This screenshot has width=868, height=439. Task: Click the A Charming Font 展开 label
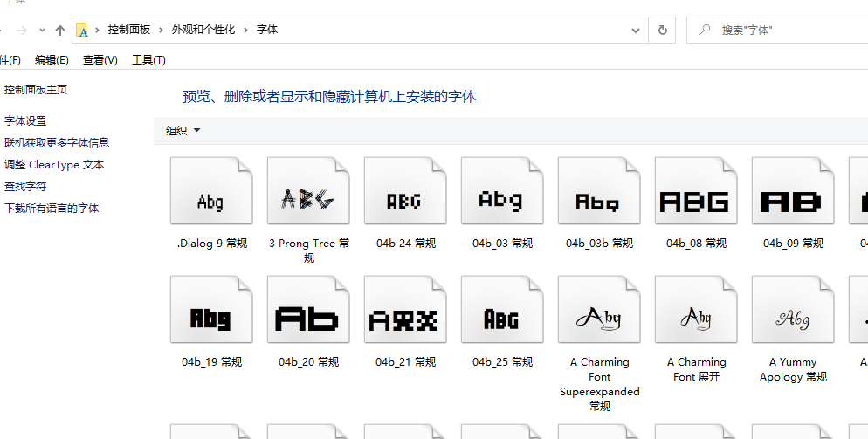click(x=696, y=369)
